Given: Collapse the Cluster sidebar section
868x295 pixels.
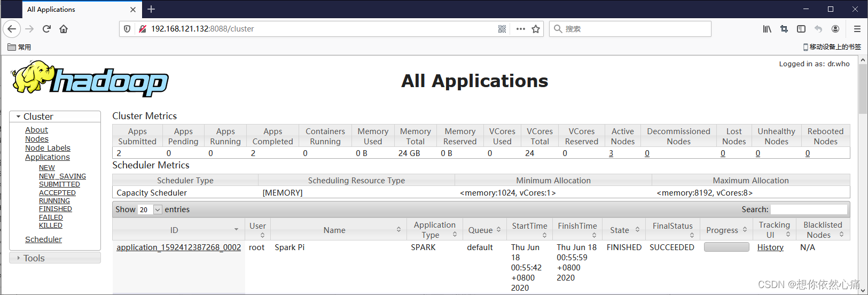Looking at the screenshot, I should tap(55, 117).
